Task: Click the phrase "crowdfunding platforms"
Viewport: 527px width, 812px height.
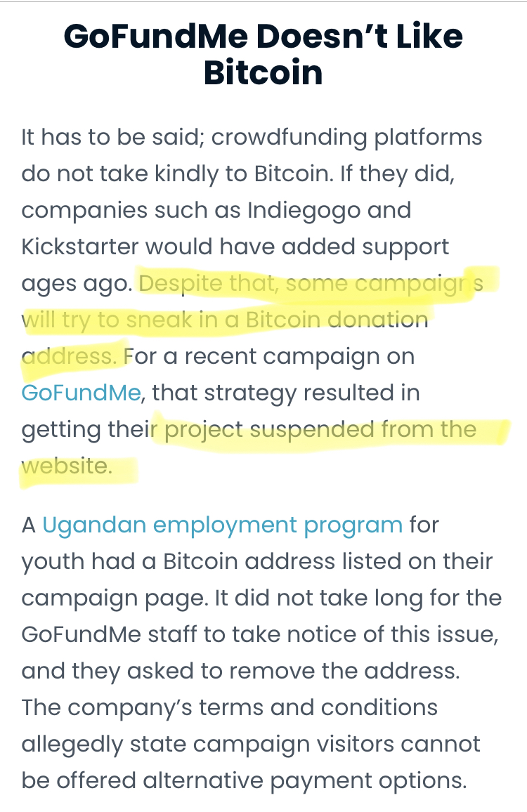Action: (346, 138)
